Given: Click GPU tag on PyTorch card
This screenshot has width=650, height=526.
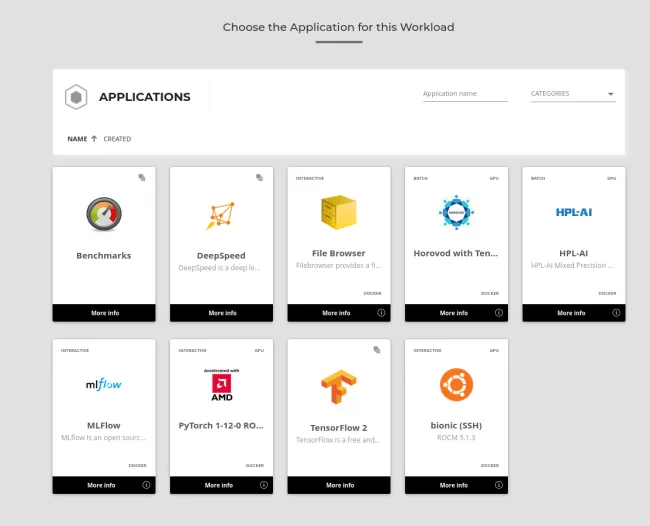Looking at the screenshot, I should pyautogui.click(x=259, y=351).
